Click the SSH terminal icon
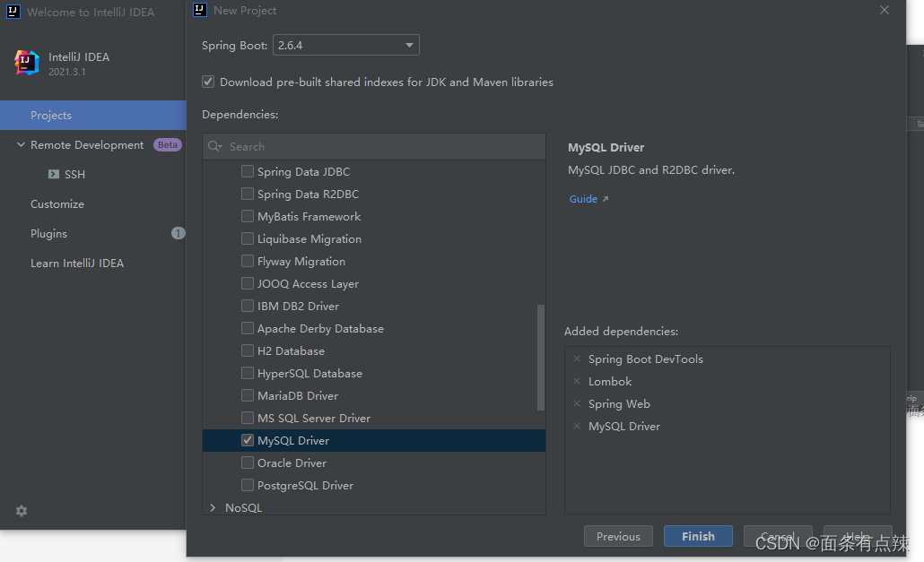 pos(54,174)
